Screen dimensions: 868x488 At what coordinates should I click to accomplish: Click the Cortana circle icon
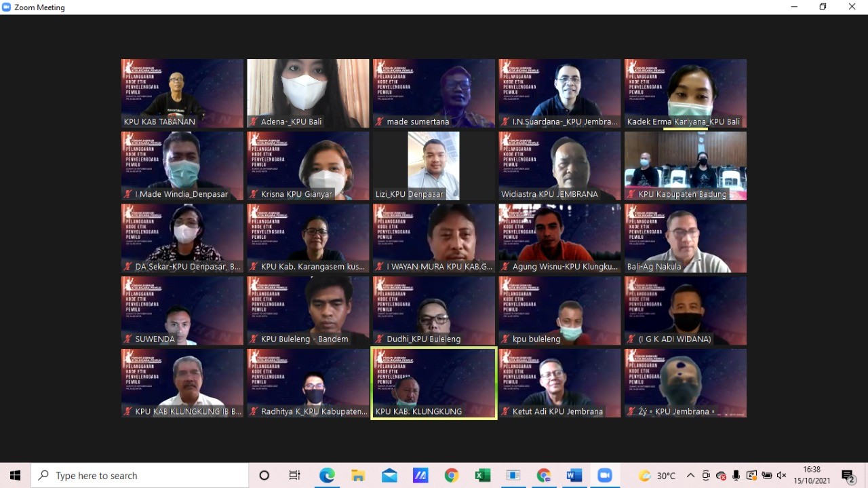click(264, 476)
